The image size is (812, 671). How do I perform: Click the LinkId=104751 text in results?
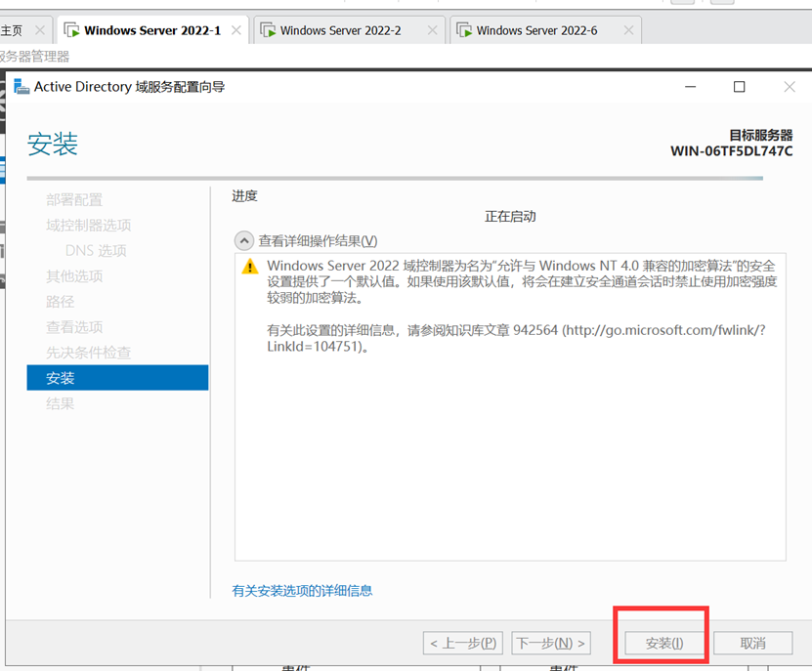coord(313,347)
